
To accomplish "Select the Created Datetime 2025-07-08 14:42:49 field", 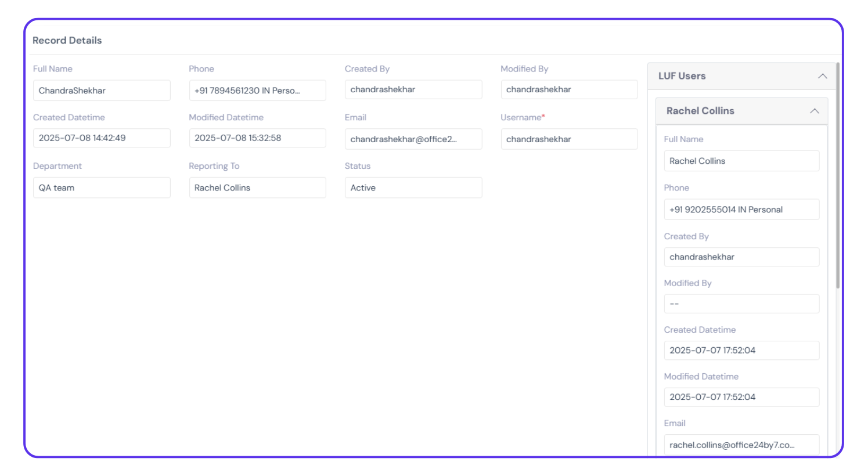I will (102, 138).
